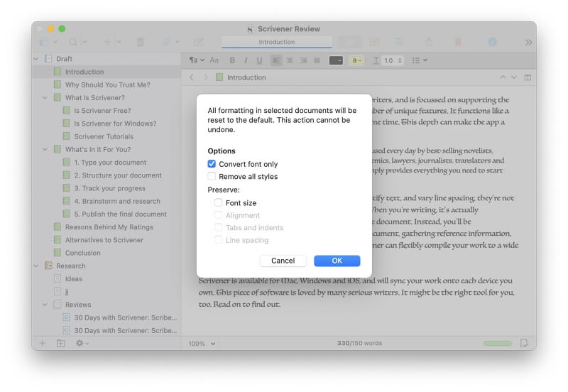This screenshot has width=568, height=392.
Task: Select the Conclusion document
Action: pos(106,253)
